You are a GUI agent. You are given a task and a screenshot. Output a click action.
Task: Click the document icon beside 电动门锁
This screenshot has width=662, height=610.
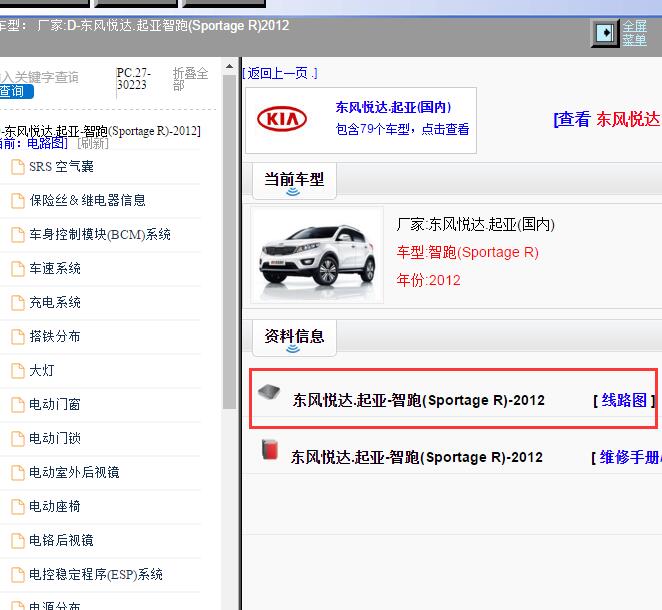point(18,439)
